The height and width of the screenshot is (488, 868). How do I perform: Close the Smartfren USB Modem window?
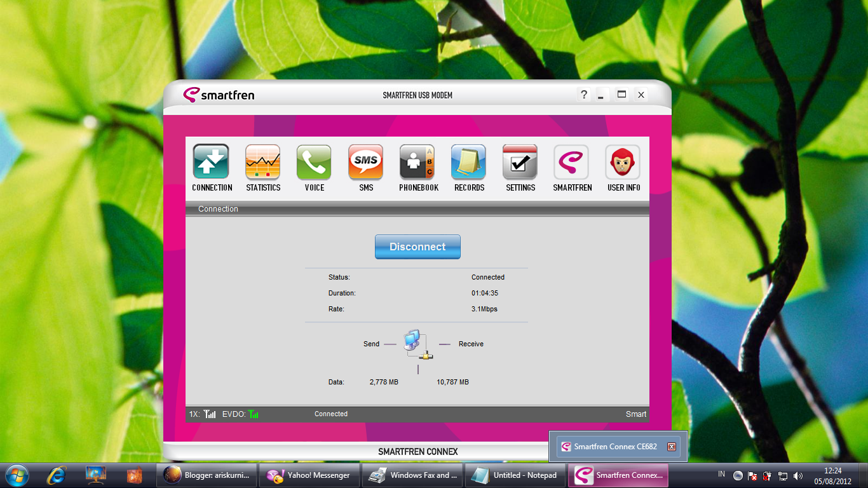point(641,95)
